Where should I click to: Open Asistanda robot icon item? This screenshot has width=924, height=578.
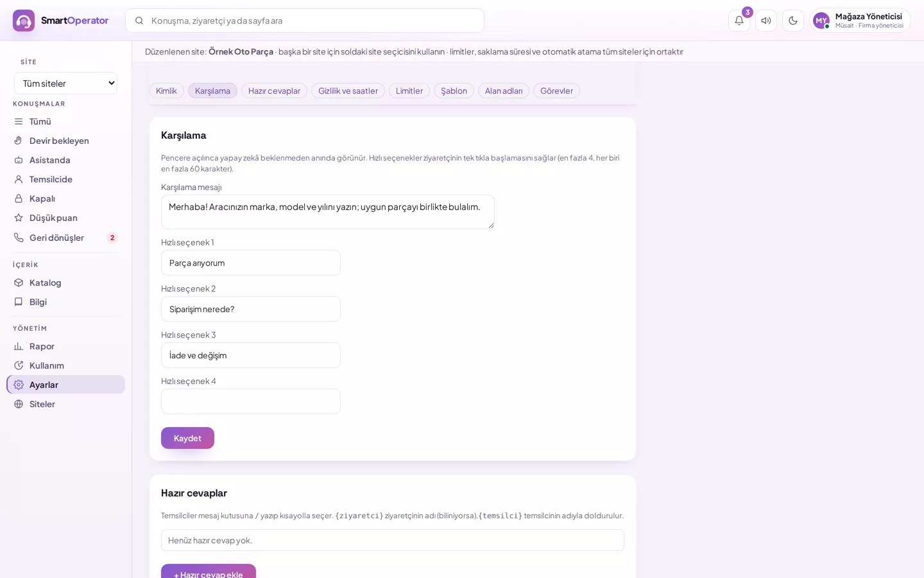pos(19,160)
